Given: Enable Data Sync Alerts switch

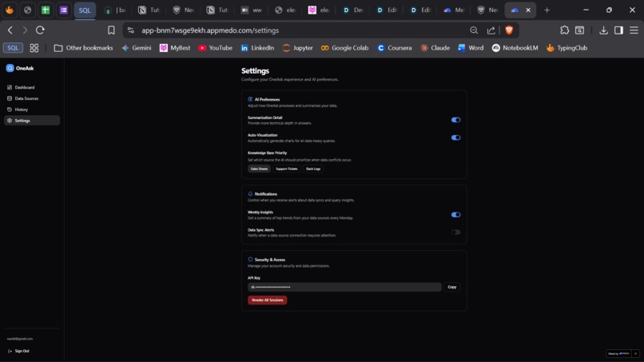Looking at the screenshot, I should [x=456, y=233].
